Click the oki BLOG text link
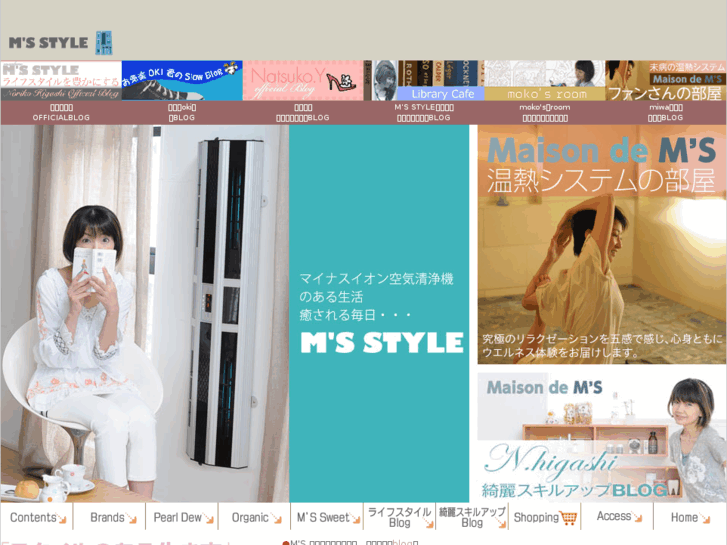Screen dimensions: 727x545 coord(182,113)
